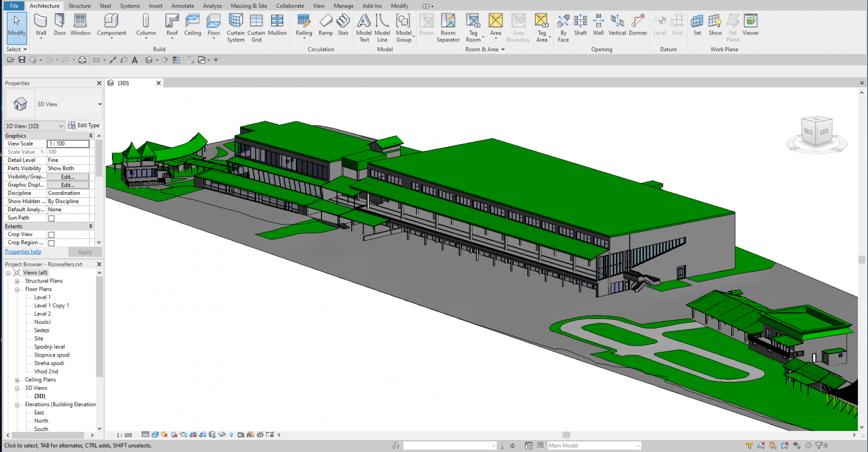Expand the Structural Plans tree node
868x452 pixels.
17,281
